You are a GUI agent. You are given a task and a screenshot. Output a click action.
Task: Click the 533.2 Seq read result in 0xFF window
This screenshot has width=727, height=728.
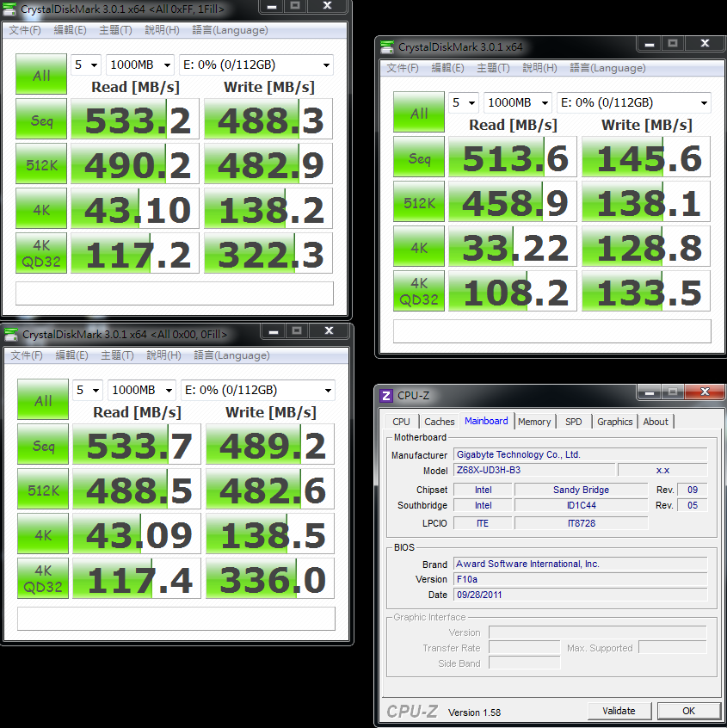(135, 119)
